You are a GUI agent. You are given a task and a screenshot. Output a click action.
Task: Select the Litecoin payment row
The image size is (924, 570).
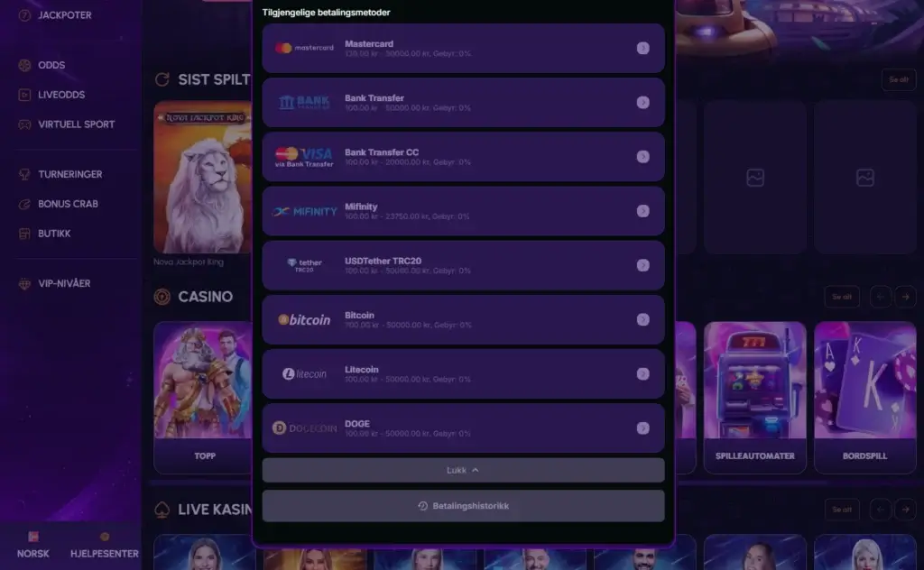(x=463, y=374)
